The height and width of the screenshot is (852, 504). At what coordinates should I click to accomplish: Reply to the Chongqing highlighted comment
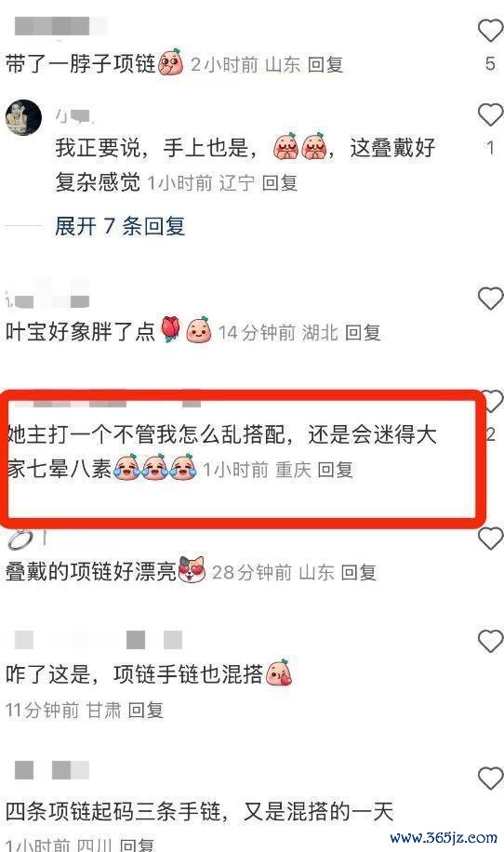pyautogui.click(x=335, y=469)
